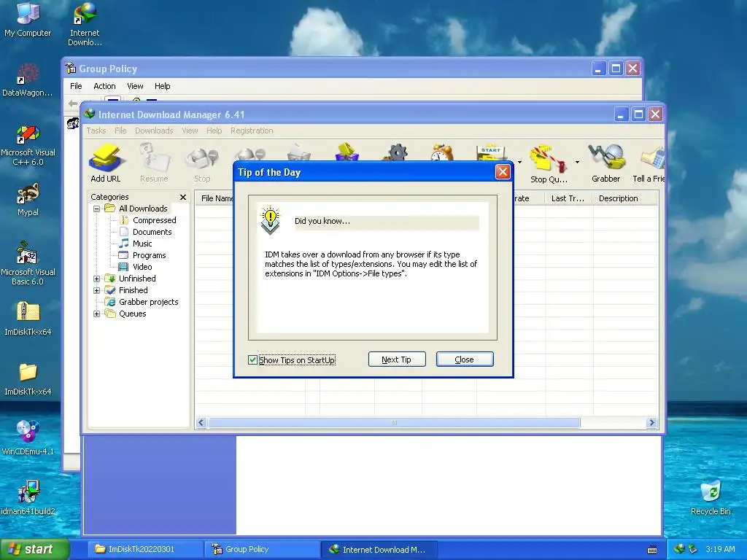The width and height of the screenshot is (747, 560).
Task: Select the ImDiskTk-x64 zipped archive icon
Action: pyautogui.click(x=28, y=318)
